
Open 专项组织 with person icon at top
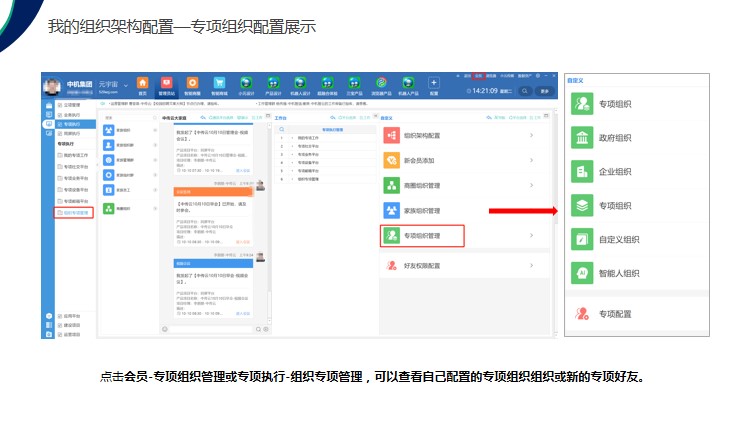click(x=582, y=104)
